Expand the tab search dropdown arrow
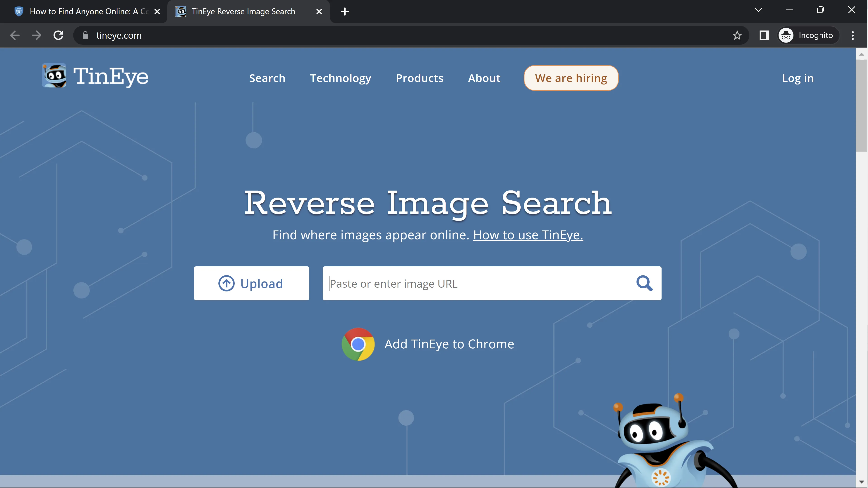 tap(758, 10)
